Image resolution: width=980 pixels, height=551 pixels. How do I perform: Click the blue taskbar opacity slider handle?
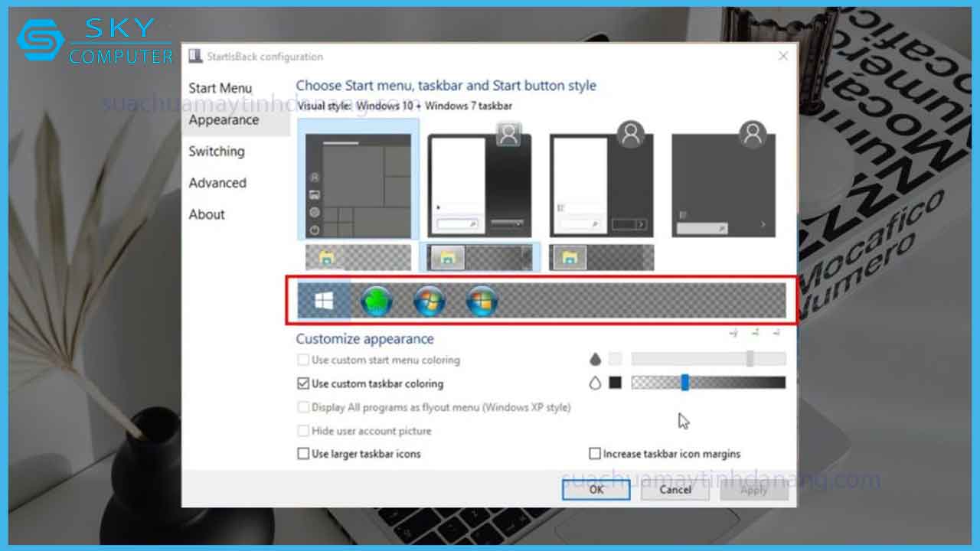coord(685,383)
